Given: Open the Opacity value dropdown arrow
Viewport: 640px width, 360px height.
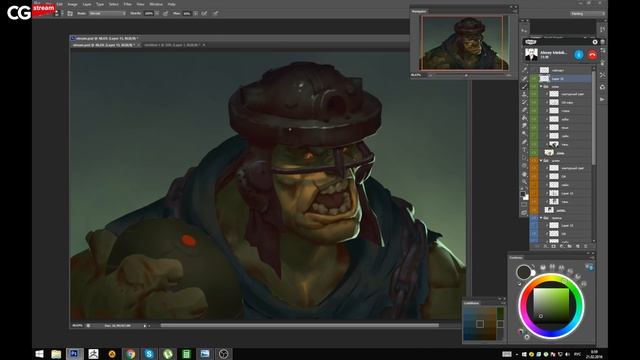Looking at the screenshot, I should (157, 13).
